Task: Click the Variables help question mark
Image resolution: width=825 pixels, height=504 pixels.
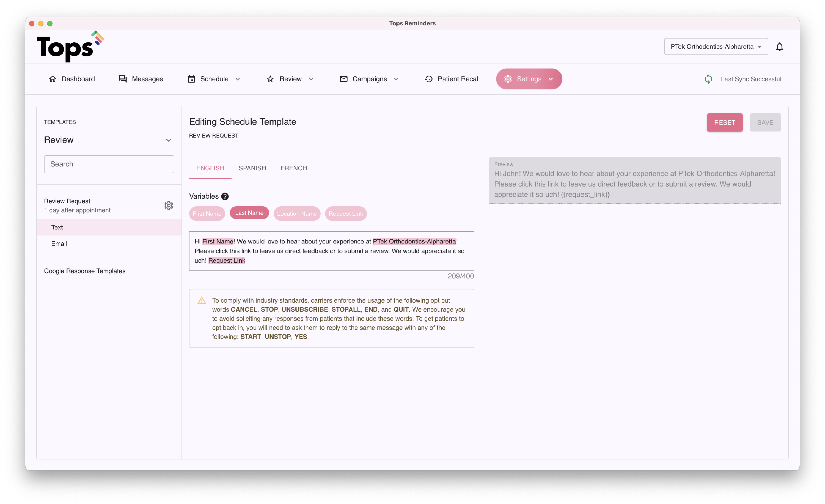Action: (225, 196)
